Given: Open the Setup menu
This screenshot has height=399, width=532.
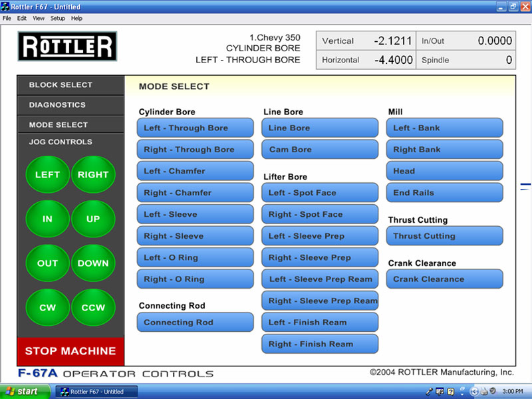Looking at the screenshot, I should tap(58, 18).
